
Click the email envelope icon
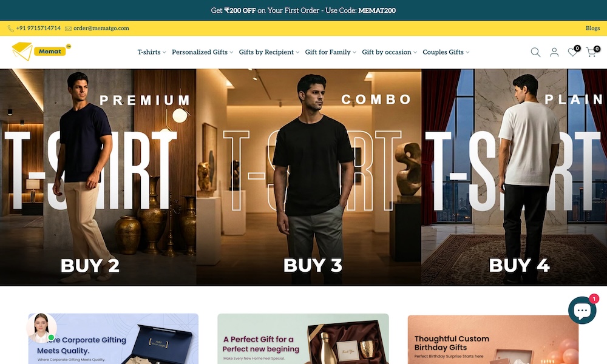pos(68,29)
